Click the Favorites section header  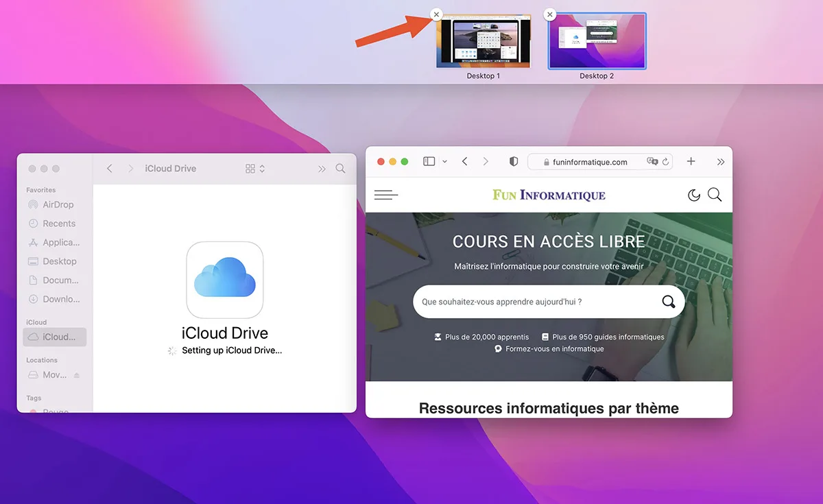(41, 190)
